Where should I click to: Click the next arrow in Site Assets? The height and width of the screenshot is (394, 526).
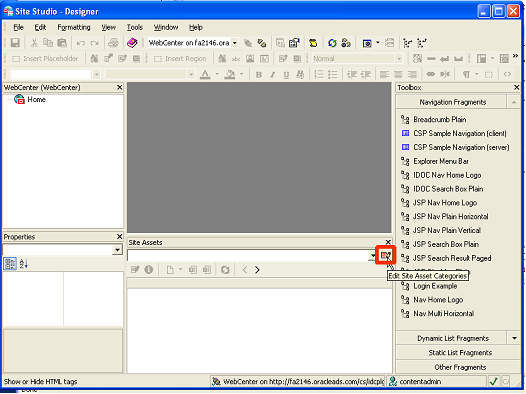[257, 270]
